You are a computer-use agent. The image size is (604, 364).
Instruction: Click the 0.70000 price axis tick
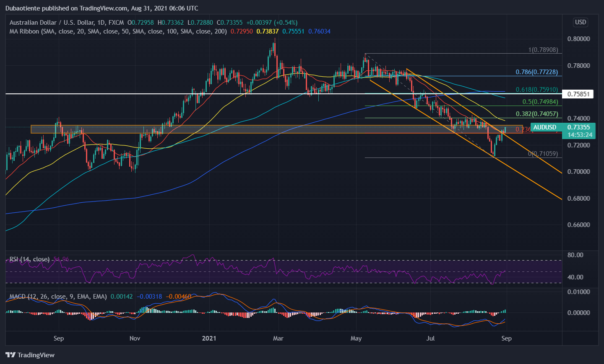click(x=578, y=172)
